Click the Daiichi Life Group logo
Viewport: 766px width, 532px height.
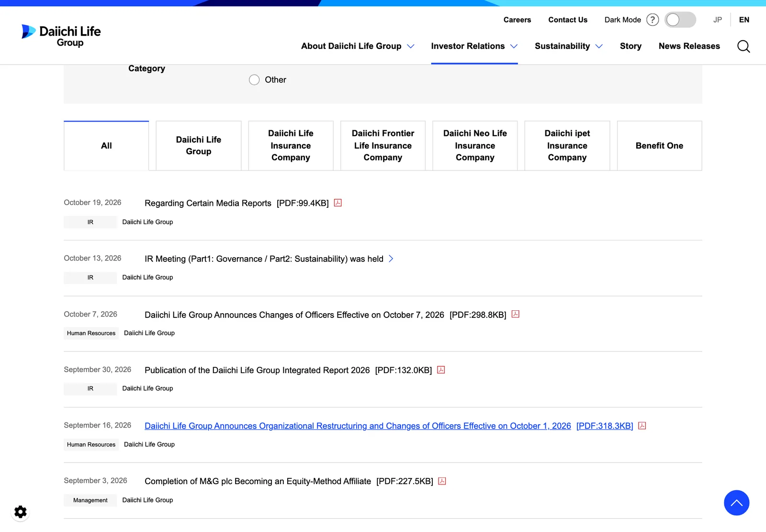coord(61,36)
